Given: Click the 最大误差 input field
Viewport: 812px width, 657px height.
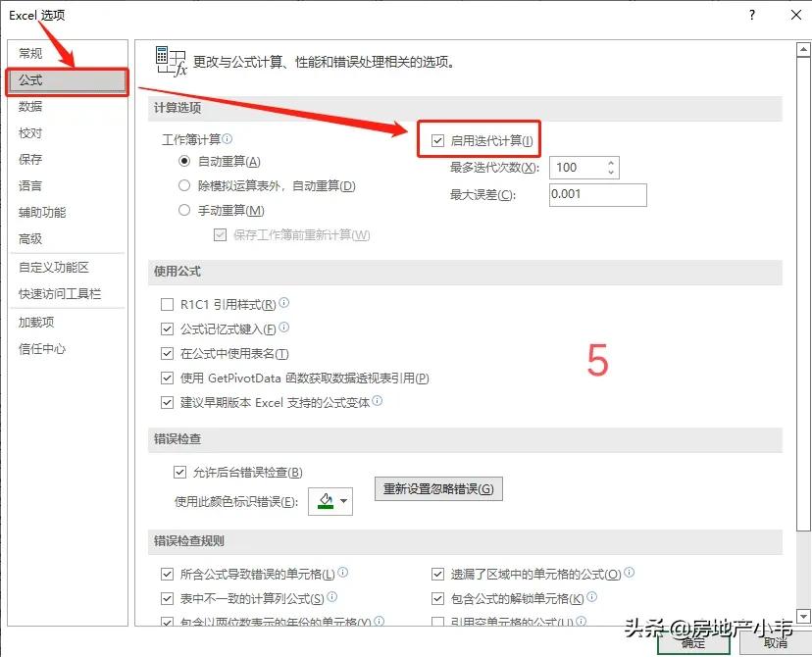Looking at the screenshot, I should [x=597, y=195].
